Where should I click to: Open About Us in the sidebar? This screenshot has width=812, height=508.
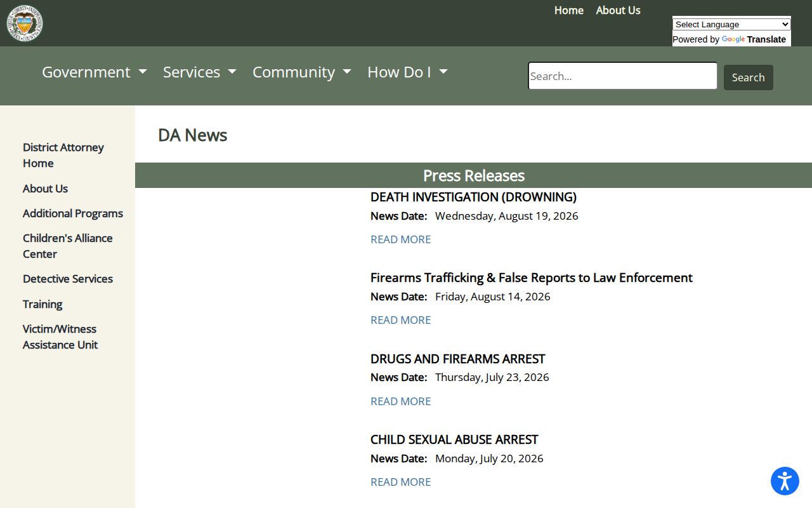[x=45, y=189]
